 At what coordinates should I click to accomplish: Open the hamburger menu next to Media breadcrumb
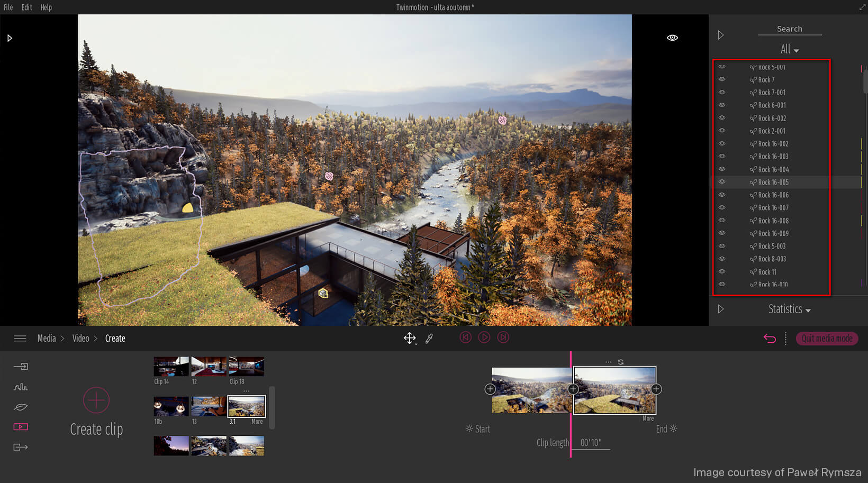pos(20,338)
